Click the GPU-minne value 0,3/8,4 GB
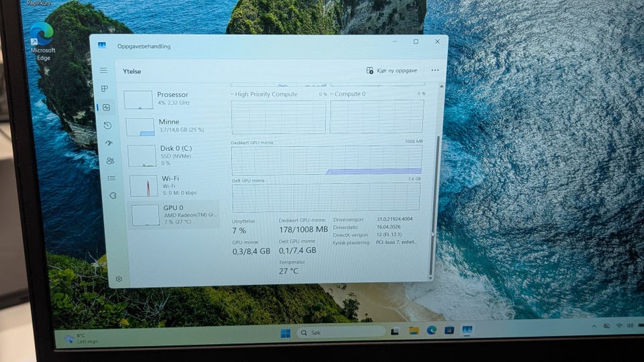Viewport: 644px width, 362px height. [x=252, y=251]
